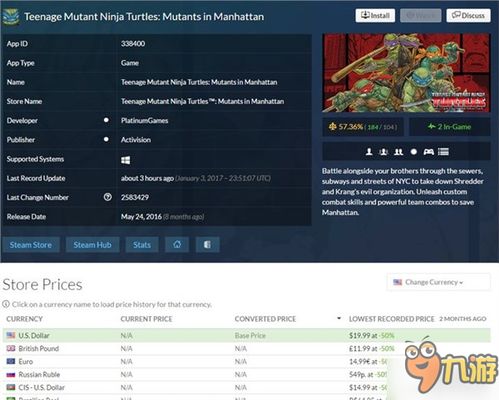499x400 pixels.
Task: Click the US flag in U.S. Dollar row
Action: point(11,335)
